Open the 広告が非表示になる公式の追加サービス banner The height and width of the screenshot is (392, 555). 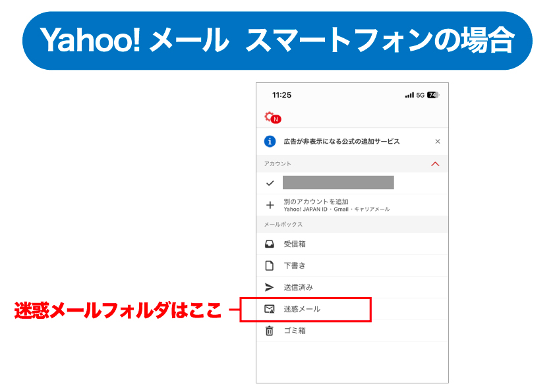coord(352,142)
